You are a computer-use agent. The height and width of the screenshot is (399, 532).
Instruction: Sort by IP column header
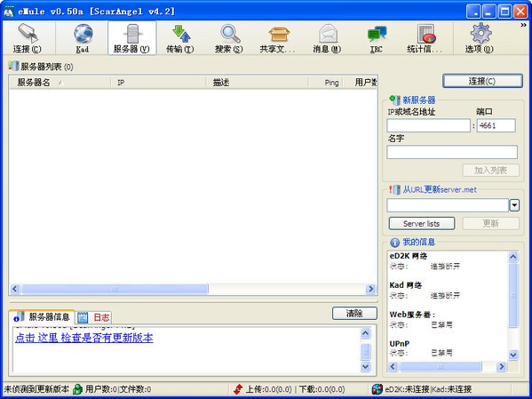(158, 83)
